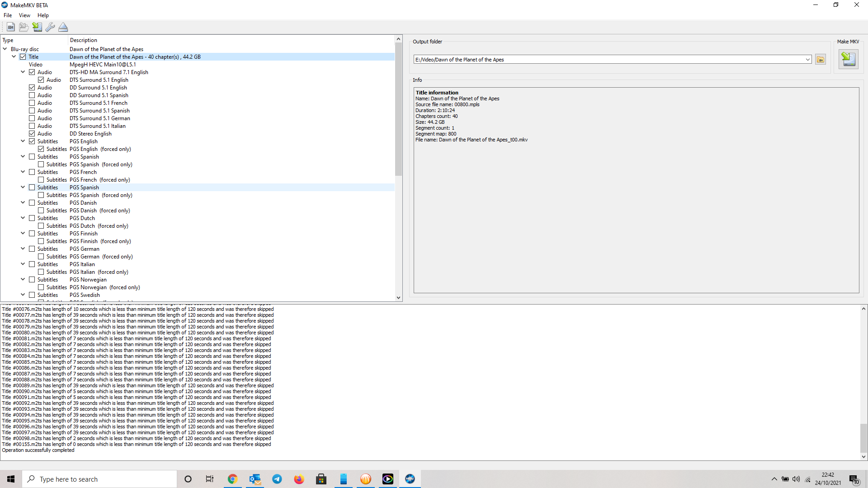The image size is (868, 488).
Task: Select DTS Surround 5.1 Italian row
Action: pos(198,126)
